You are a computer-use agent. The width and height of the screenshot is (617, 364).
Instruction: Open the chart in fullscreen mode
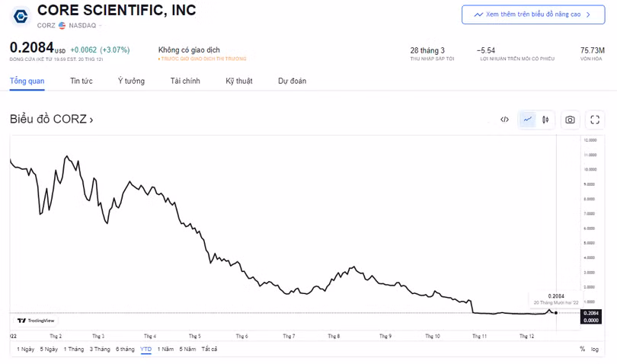pos(595,120)
